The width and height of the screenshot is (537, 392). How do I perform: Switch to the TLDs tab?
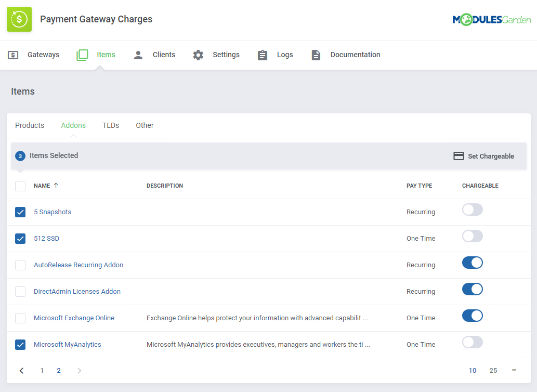point(111,125)
